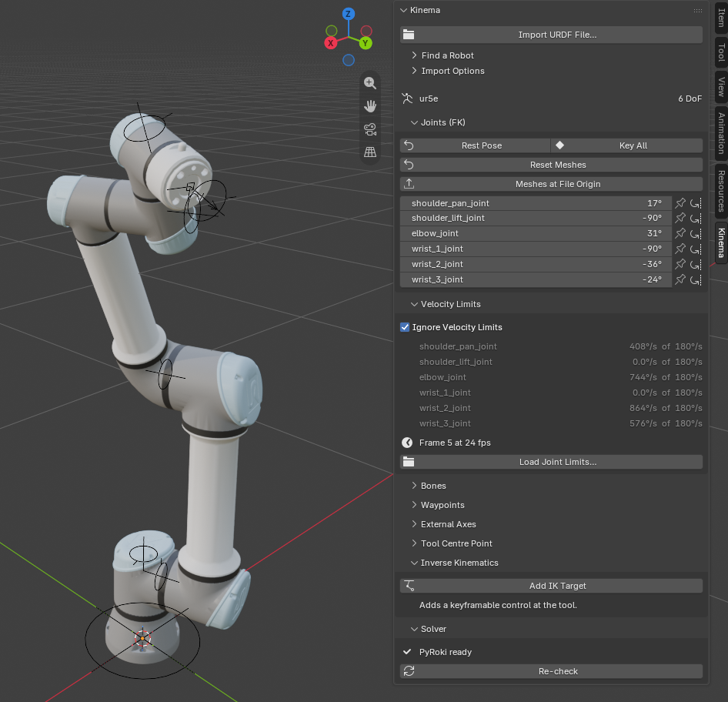Expand the Waypoints section

[414, 505]
